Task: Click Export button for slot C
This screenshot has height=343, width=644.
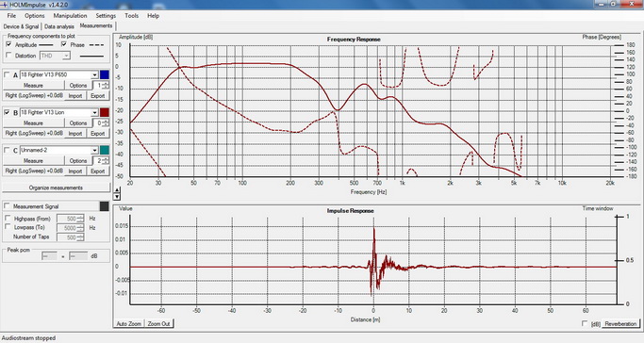Action: [98, 171]
